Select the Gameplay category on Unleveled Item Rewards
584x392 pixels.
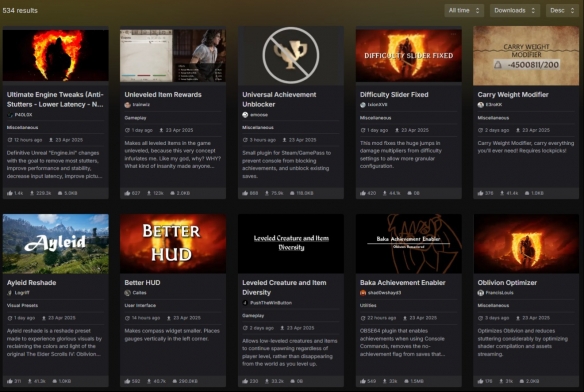[x=135, y=118]
